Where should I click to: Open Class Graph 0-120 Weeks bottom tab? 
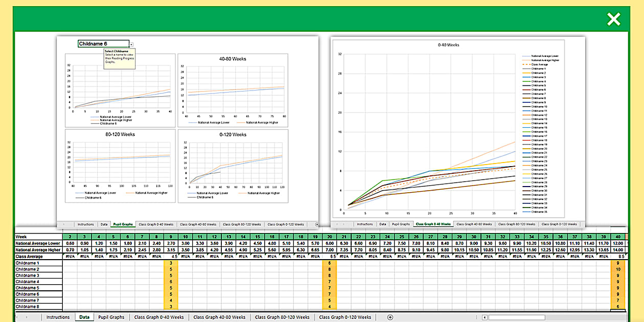point(345,317)
